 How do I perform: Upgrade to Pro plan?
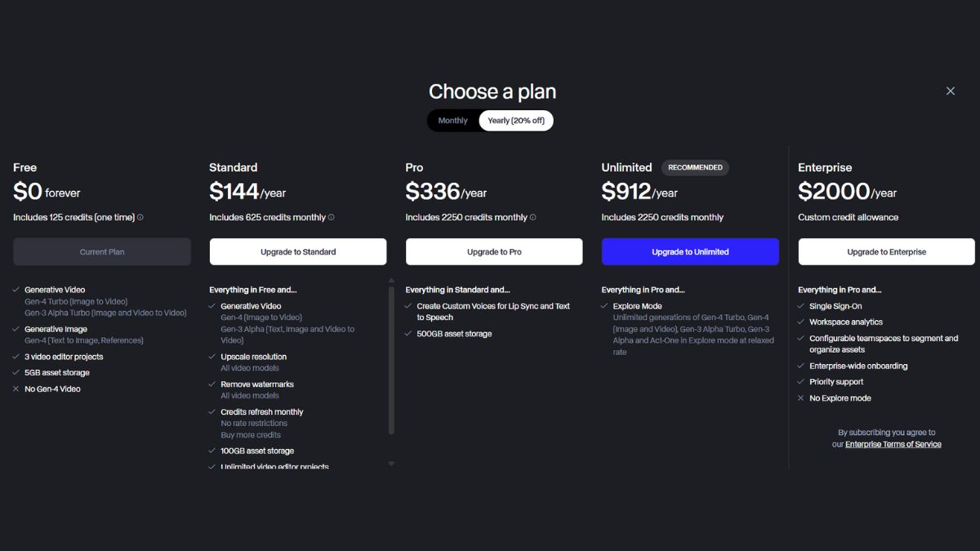(494, 251)
